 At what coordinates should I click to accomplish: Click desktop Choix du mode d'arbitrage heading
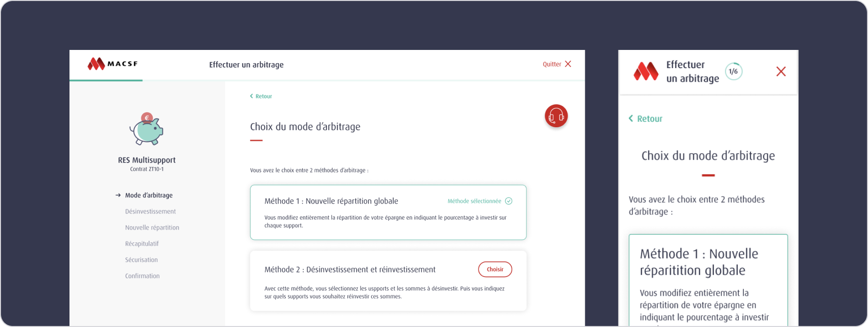pos(305,127)
